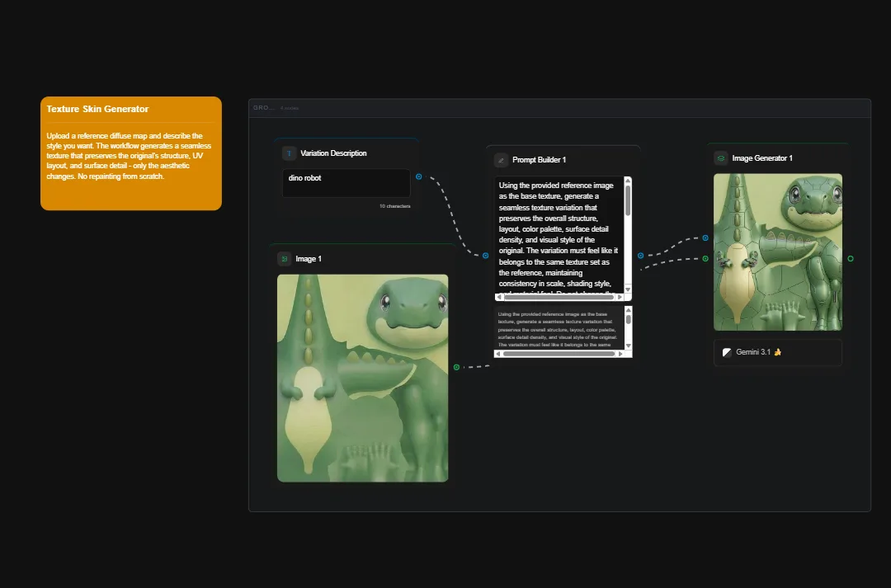The height and width of the screenshot is (588, 891).
Task: Click the blue input port on Prompt Builder 1
Action: point(485,256)
